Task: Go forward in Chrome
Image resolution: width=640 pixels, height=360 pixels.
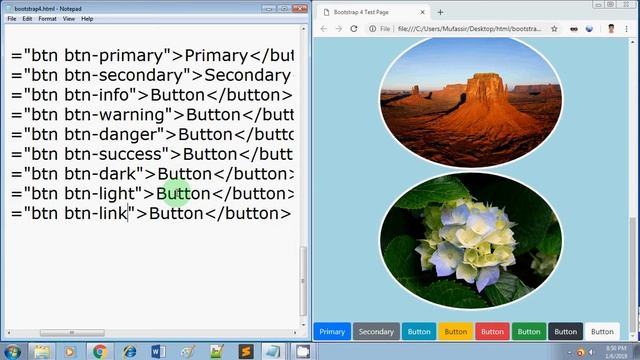Action: tap(339, 29)
